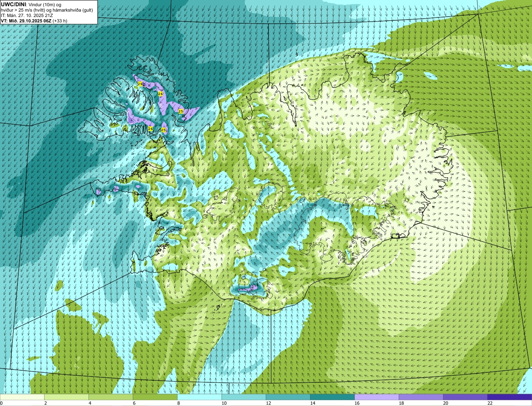Pick the dark teal 14–16 m/s swatch
The width and height of the screenshot is (532, 406).
click(332, 397)
